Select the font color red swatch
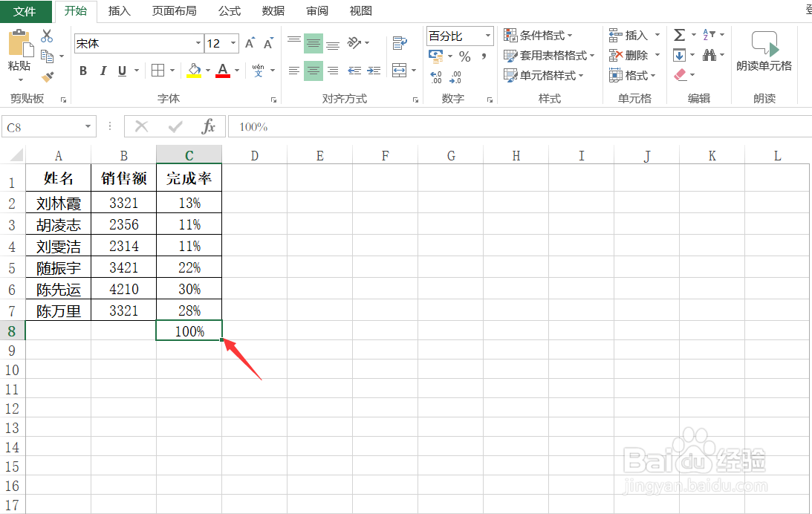Viewport: 812px width, 514px height. (221, 77)
